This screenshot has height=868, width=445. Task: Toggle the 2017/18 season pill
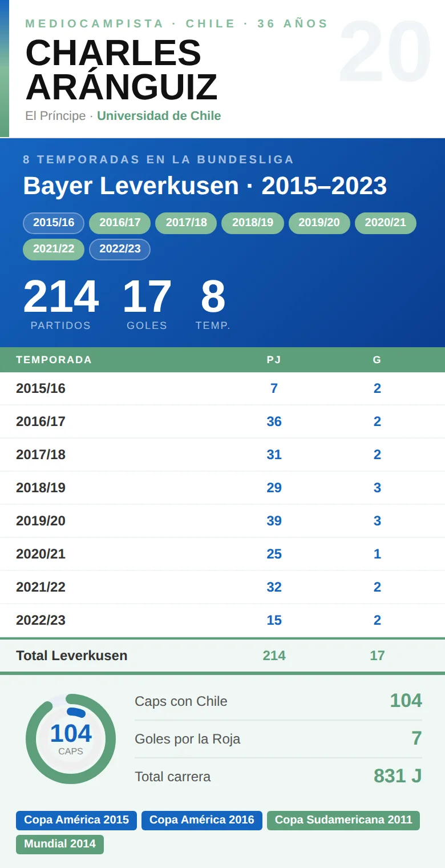[186, 223]
